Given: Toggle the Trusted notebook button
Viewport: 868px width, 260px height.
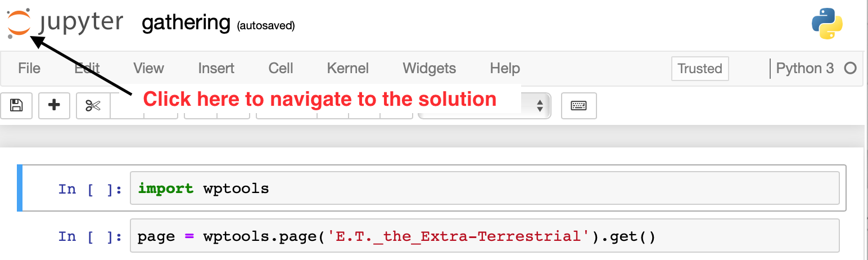Looking at the screenshot, I should [699, 69].
